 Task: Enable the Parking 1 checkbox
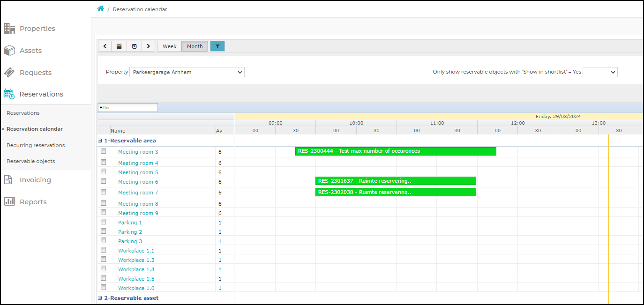point(104,222)
